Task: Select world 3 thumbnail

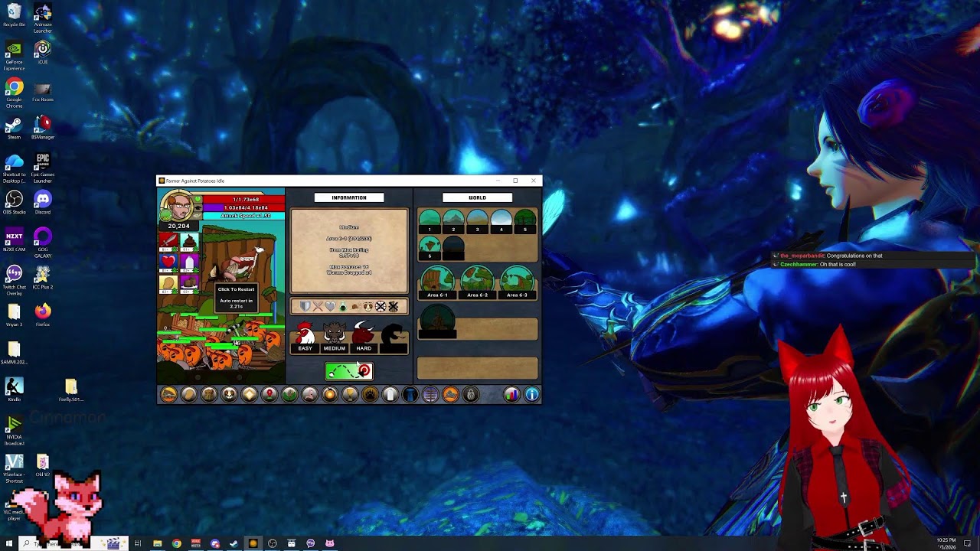Action: coord(477,222)
